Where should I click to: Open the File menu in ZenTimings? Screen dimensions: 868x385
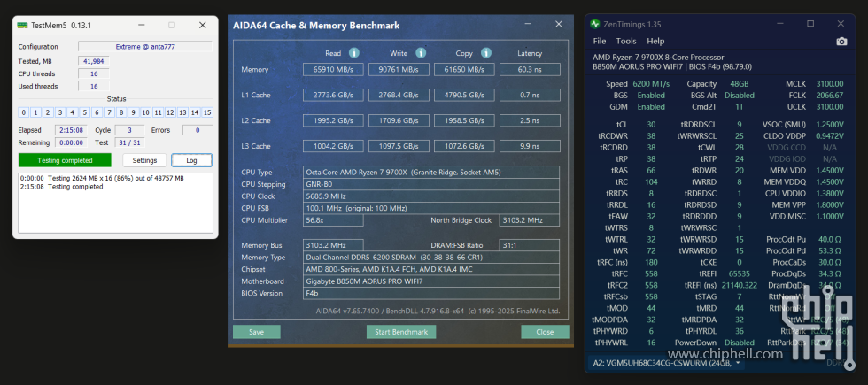pyautogui.click(x=600, y=42)
